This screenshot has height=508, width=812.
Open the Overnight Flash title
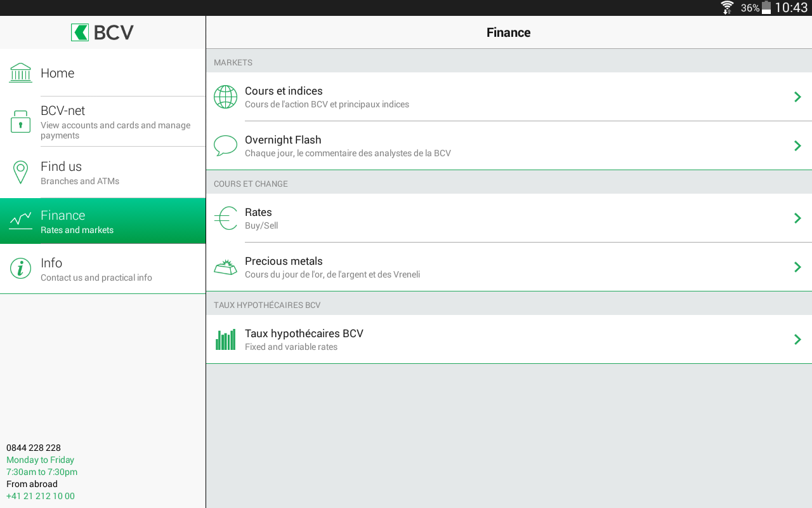pyautogui.click(x=283, y=140)
